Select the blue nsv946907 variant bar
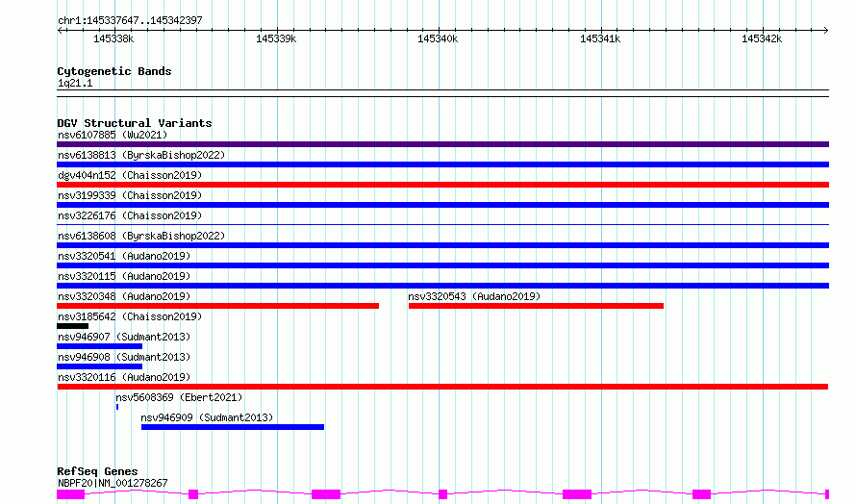The height and width of the screenshot is (504, 856). click(x=99, y=346)
